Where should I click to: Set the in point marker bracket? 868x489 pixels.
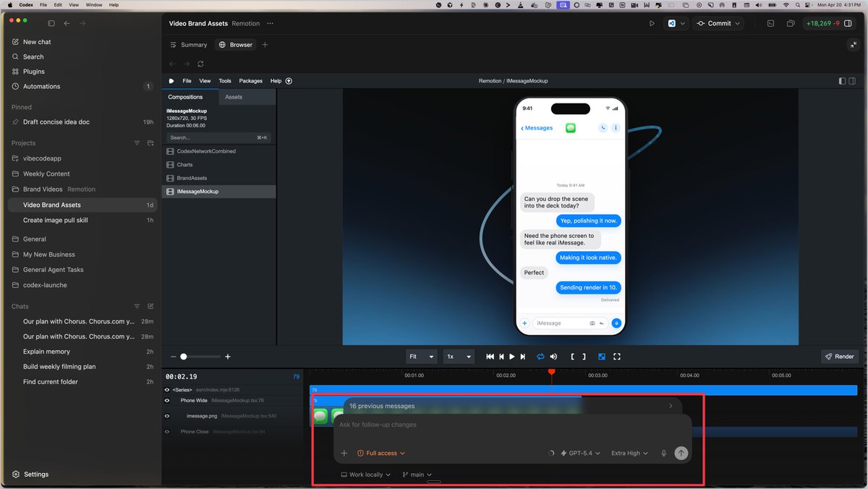point(573,357)
